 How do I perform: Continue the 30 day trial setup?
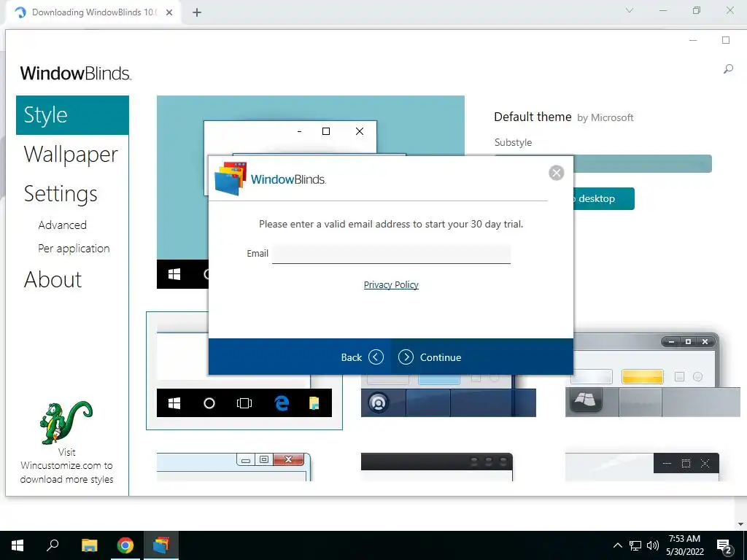point(430,357)
